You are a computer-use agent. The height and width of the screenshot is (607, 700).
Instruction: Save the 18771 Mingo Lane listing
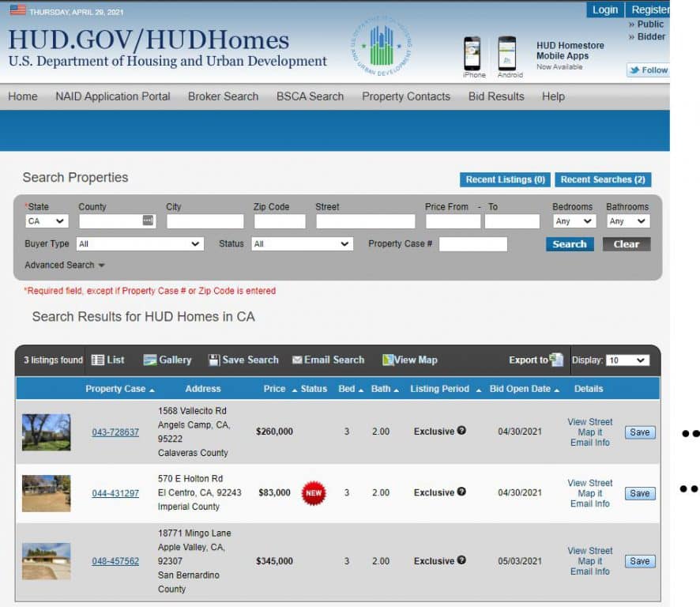[x=640, y=561]
